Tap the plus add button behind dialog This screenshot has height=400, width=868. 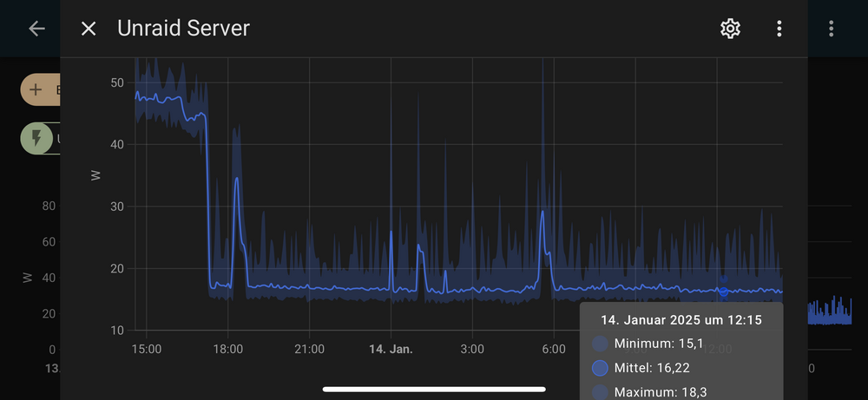(x=36, y=89)
